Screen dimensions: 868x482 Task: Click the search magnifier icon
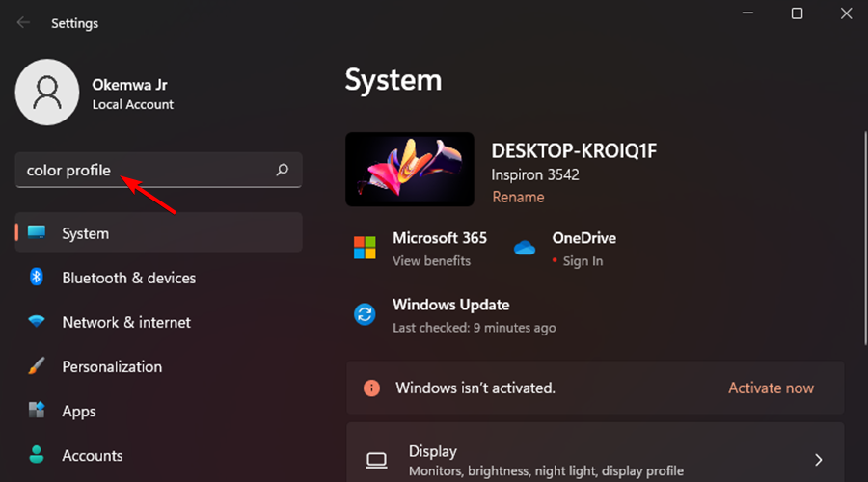point(282,171)
